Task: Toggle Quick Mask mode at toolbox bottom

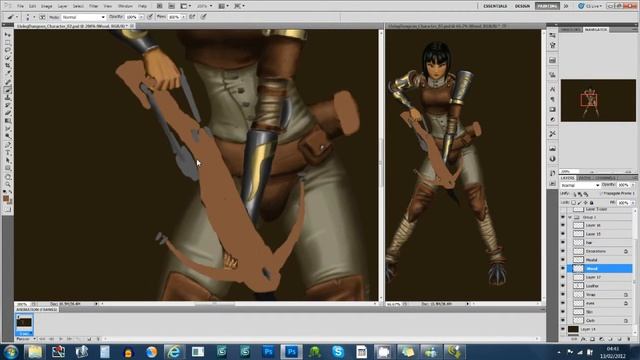Action: [8, 209]
